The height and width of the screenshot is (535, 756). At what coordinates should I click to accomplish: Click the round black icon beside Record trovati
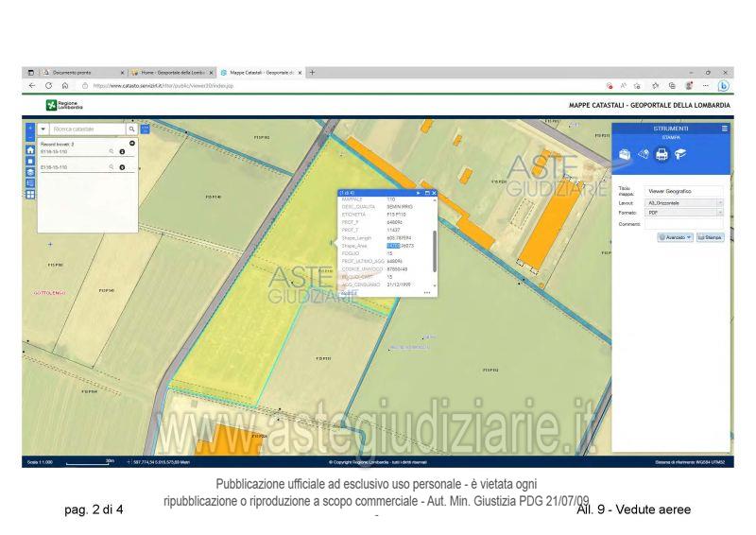[x=131, y=144]
